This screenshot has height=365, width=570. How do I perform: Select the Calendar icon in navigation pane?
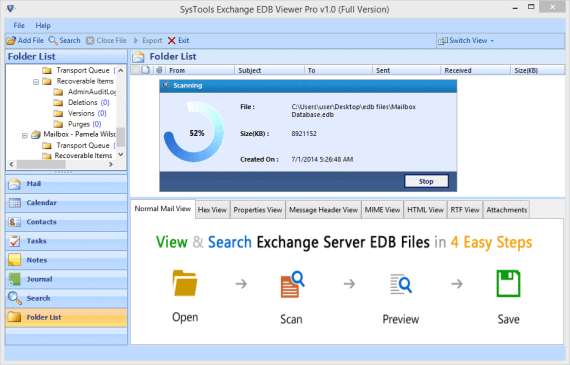click(15, 203)
